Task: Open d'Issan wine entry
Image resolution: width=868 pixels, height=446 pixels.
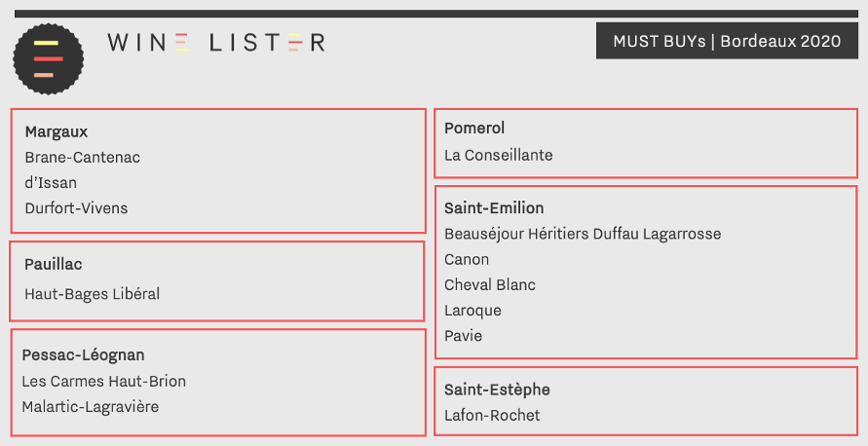Action: [51, 183]
